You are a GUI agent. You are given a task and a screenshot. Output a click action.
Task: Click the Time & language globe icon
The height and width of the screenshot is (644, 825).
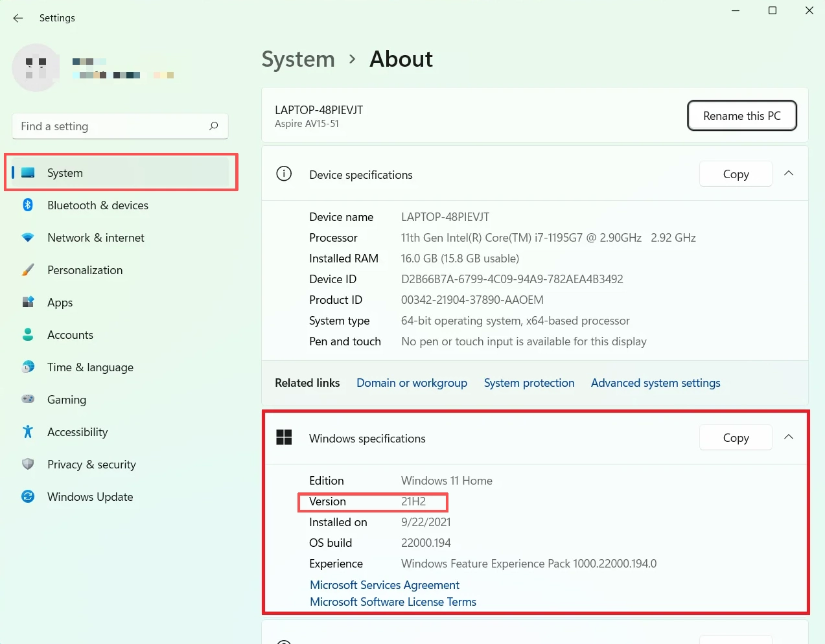click(x=28, y=367)
